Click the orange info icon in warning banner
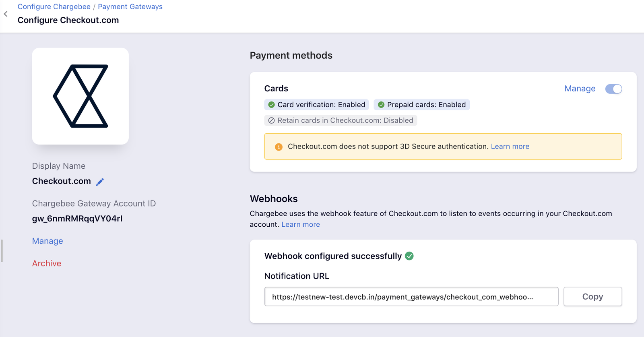This screenshot has width=644, height=337. click(279, 147)
